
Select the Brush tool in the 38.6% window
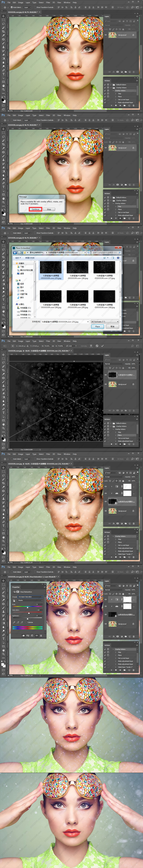point(3,382)
